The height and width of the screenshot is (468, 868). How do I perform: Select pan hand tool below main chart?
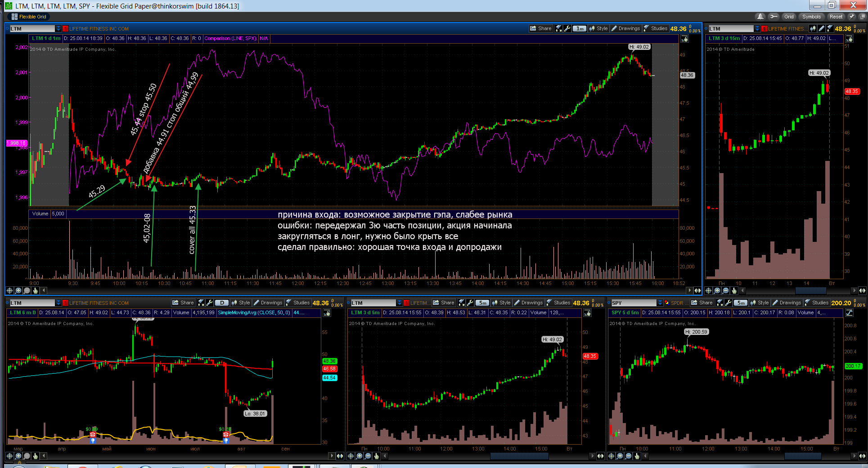(36, 290)
